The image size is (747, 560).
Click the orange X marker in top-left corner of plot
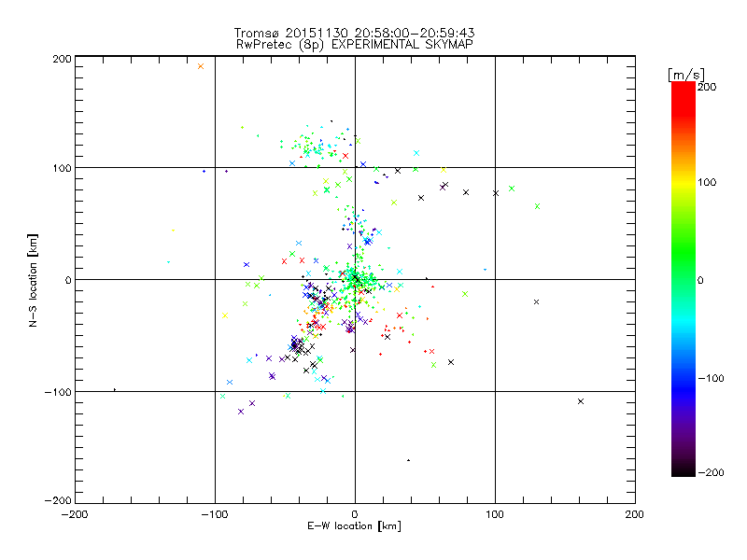(201, 66)
